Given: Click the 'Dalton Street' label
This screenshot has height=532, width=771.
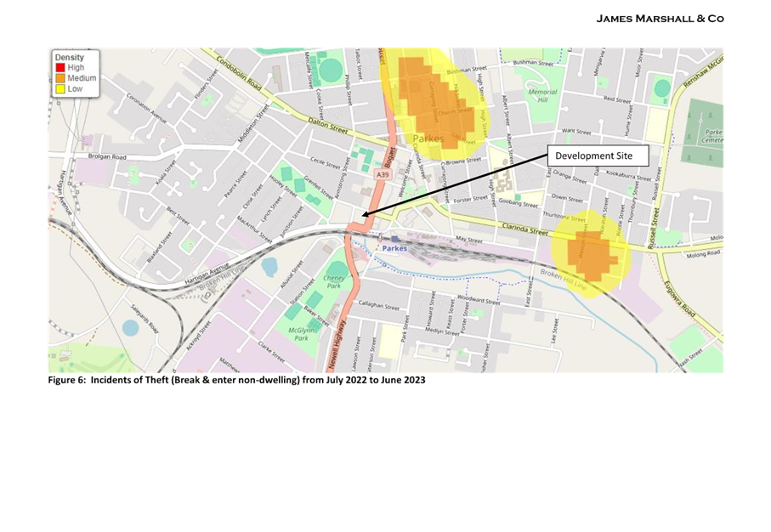Looking at the screenshot, I should [328, 126].
